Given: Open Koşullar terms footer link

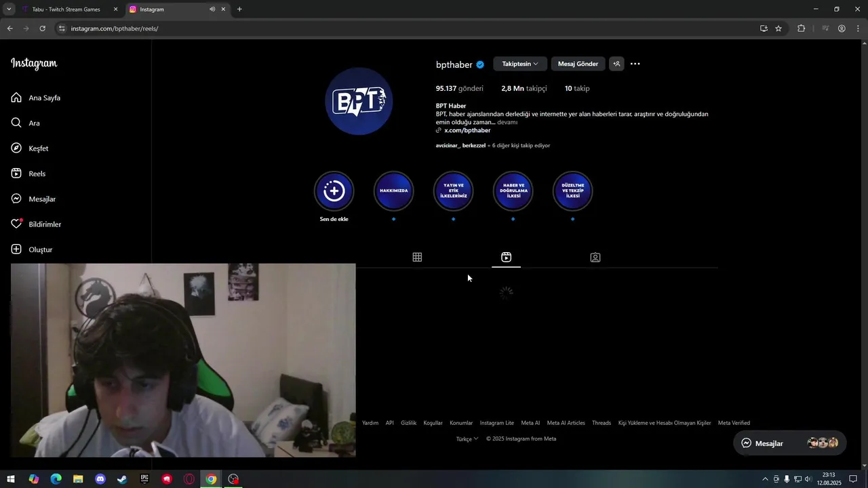Looking at the screenshot, I should [x=433, y=423].
